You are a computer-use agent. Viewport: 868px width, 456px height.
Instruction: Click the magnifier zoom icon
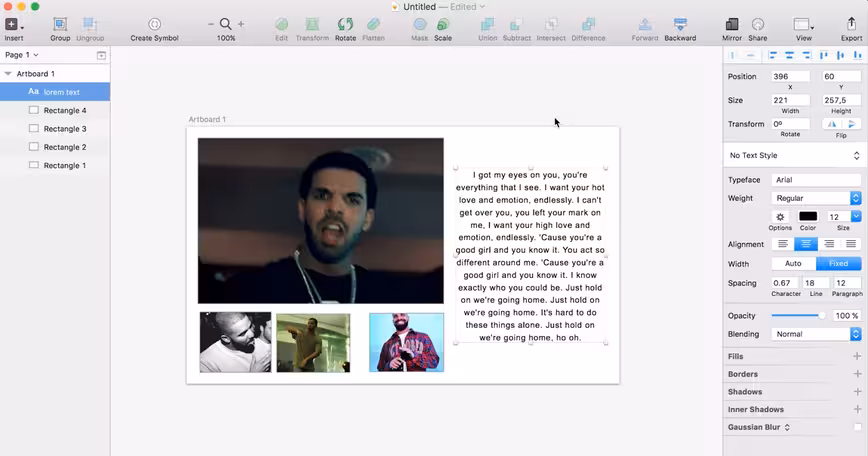[x=225, y=24]
